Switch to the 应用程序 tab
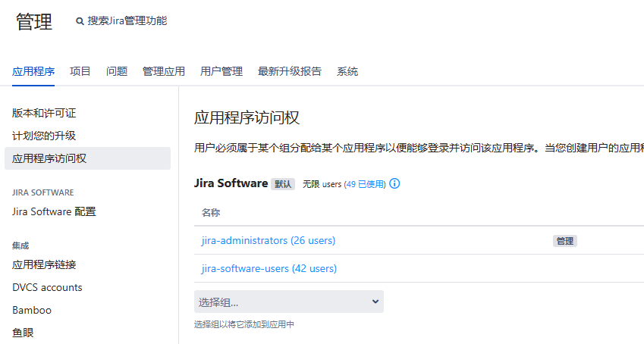This screenshot has height=344, width=644. tap(33, 71)
